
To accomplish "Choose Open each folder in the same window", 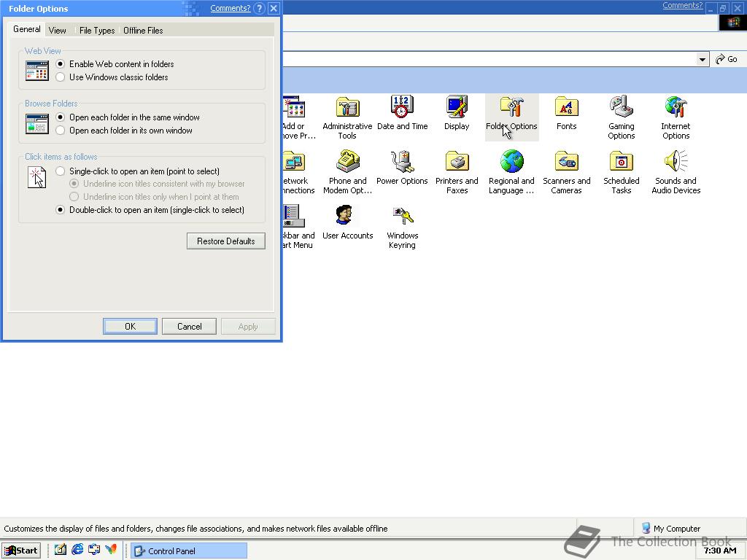I will click(x=60, y=117).
